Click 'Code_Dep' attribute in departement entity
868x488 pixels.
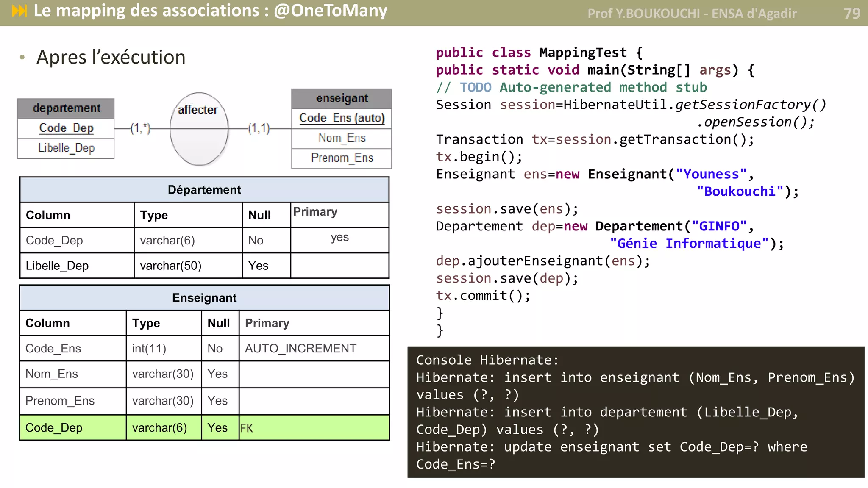tap(66, 128)
